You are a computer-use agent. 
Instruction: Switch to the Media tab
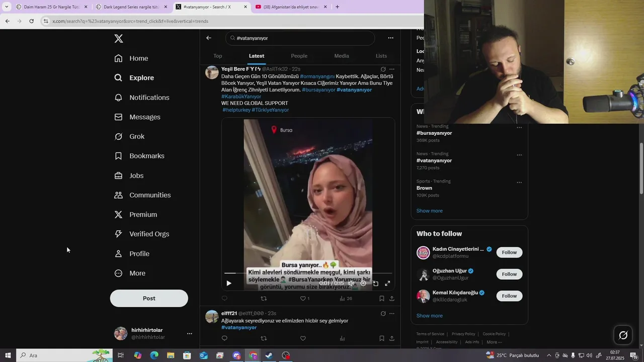(342, 56)
